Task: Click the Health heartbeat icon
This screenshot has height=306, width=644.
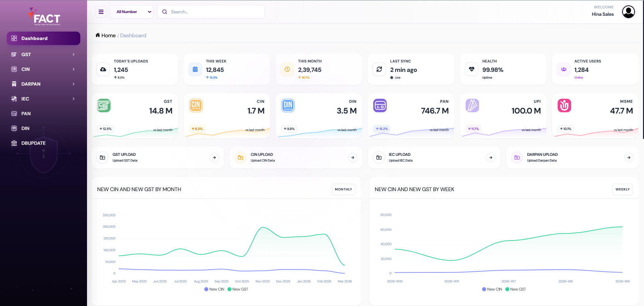Action: (472, 69)
